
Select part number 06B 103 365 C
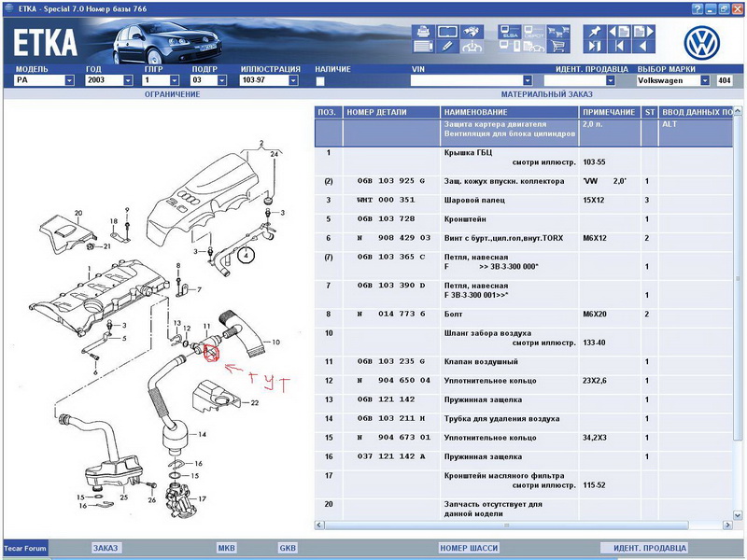[391, 257]
